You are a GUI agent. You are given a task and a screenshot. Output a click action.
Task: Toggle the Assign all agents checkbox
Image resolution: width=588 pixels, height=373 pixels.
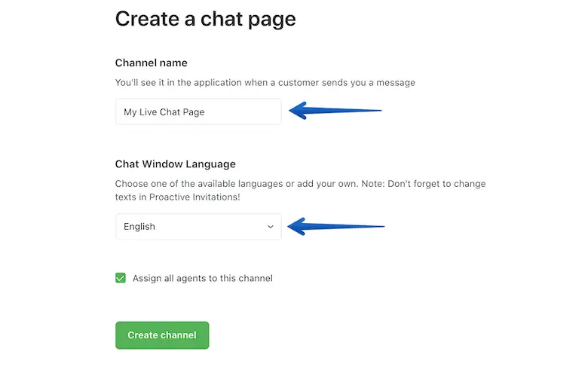point(121,278)
